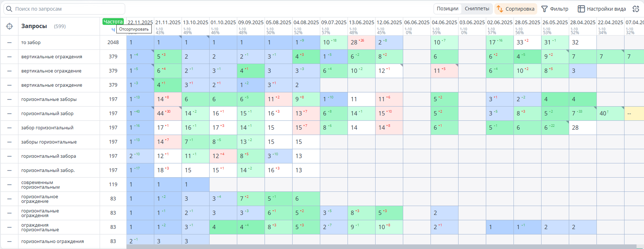Select the 28.05.2025 date column header

(x=527, y=22)
